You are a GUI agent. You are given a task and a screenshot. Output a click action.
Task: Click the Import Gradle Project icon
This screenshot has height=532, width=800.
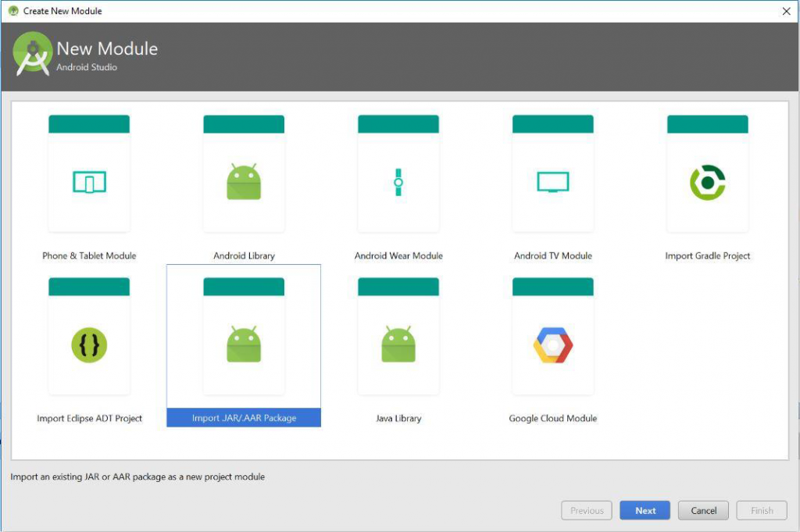708,183
